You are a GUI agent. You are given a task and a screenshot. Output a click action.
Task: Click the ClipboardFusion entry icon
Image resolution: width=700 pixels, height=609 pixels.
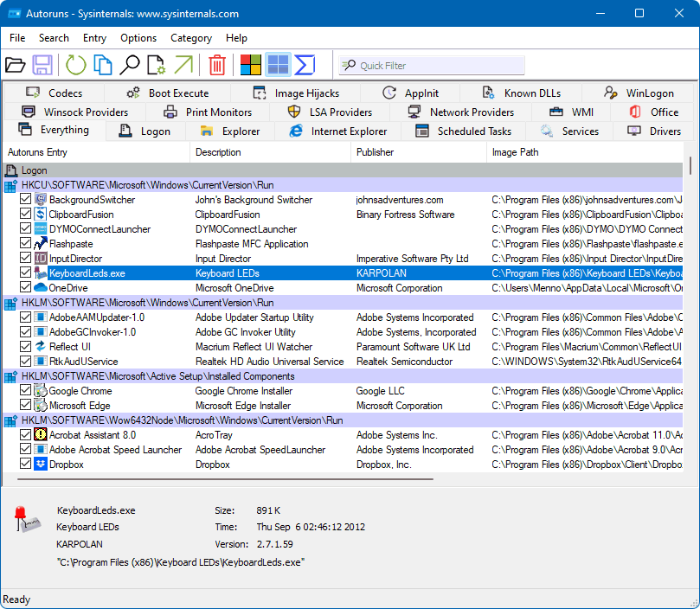pos(41,214)
